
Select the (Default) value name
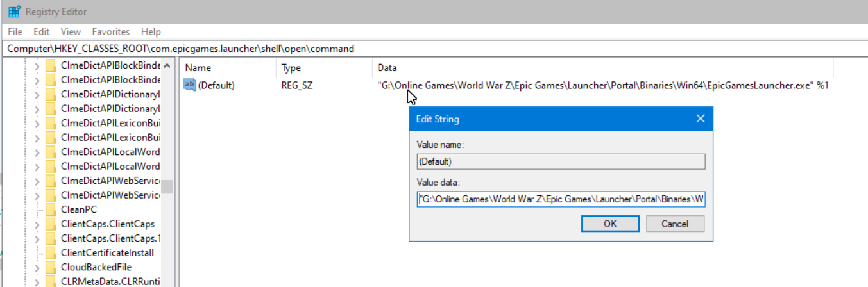tap(216, 85)
